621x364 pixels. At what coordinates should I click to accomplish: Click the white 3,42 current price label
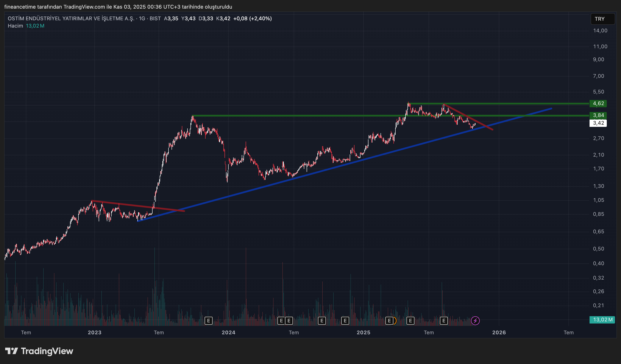pos(598,123)
